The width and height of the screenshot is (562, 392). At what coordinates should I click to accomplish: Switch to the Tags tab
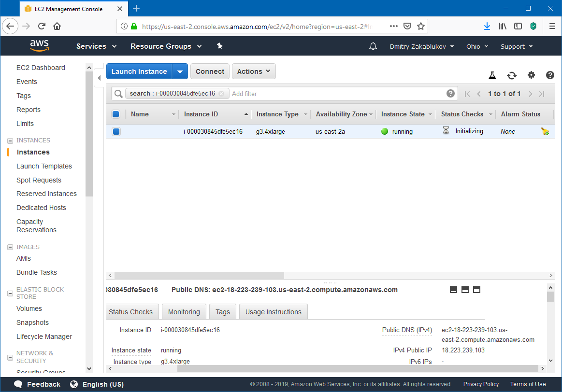[223, 312]
